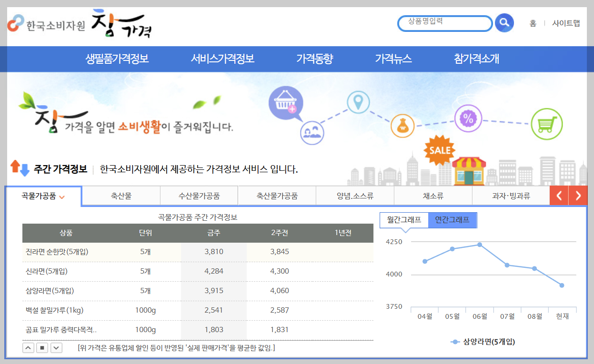Click the 사이트맵 link
The height and width of the screenshot is (364, 594).
pos(566,23)
